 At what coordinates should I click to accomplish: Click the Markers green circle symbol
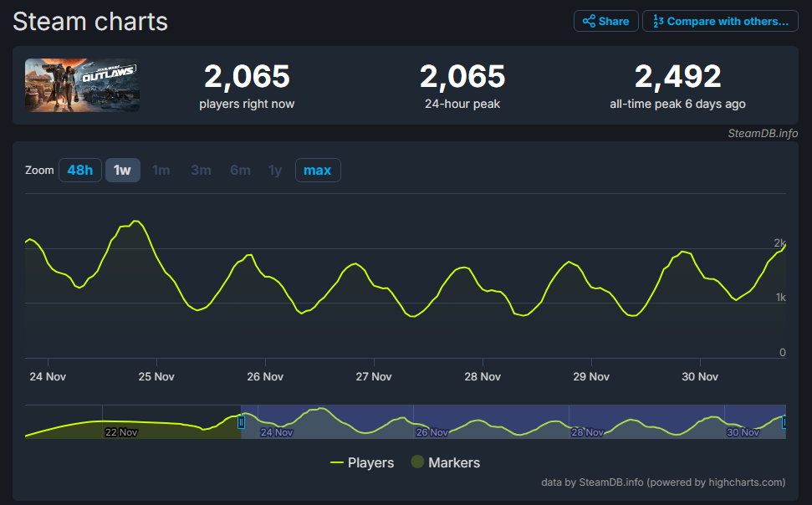click(417, 462)
